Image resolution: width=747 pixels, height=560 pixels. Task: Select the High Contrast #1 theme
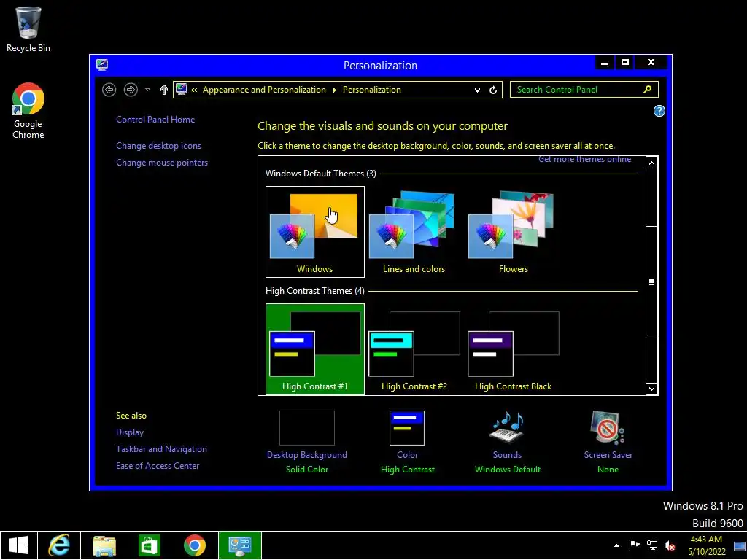315,349
